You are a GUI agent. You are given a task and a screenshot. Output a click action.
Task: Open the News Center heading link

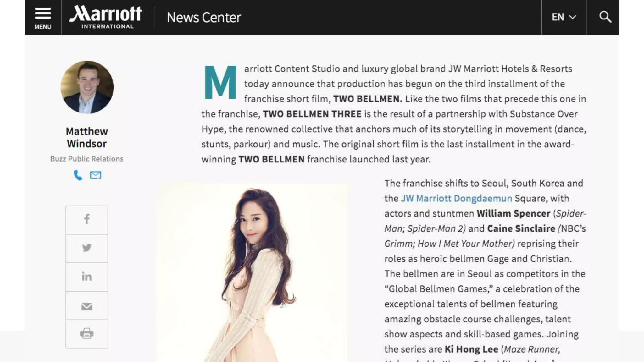click(204, 18)
